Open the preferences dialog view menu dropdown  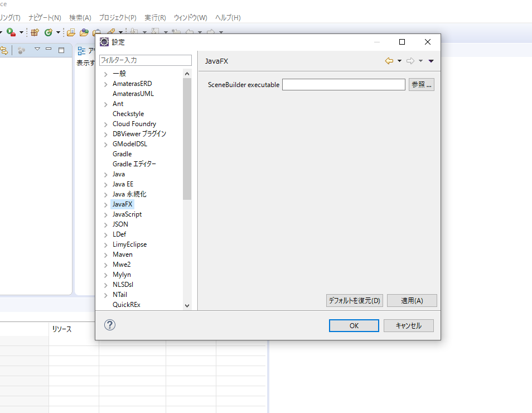click(431, 61)
